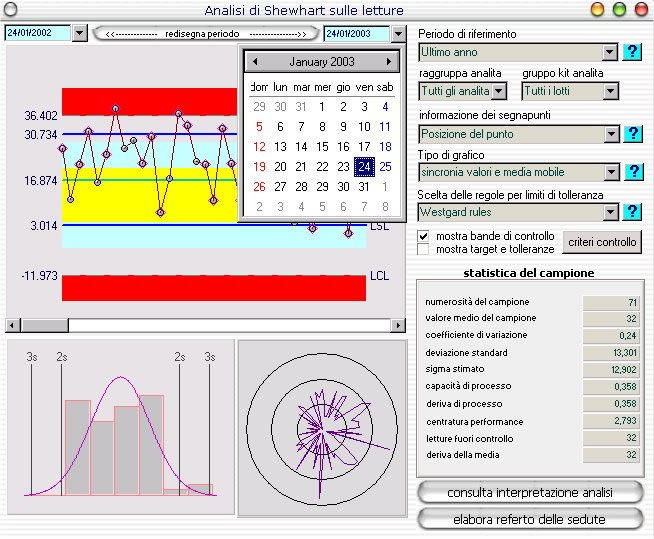Screen dimensions: 654x539
Task: Expand Tutti i lotti dropdown
Action: click(611, 91)
